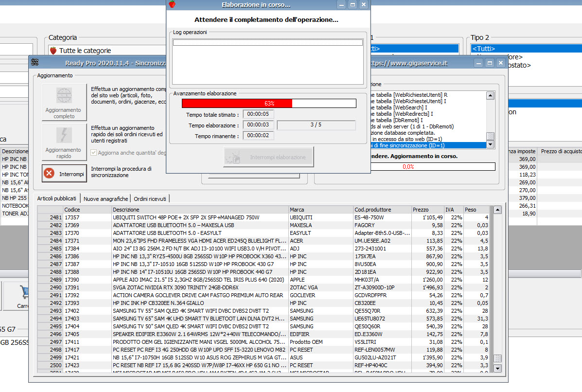The height and width of the screenshot is (392, 582).
Task: Click the strawberry icon in the Elaborazione in corso title bar
Action: pyautogui.click(x=172, y=4)
